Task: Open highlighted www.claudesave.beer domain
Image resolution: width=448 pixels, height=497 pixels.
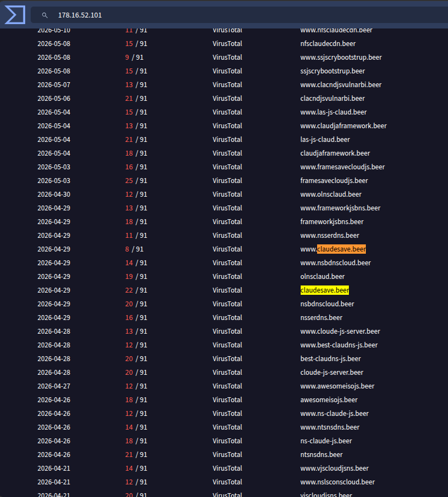Action: coord(333,249)
